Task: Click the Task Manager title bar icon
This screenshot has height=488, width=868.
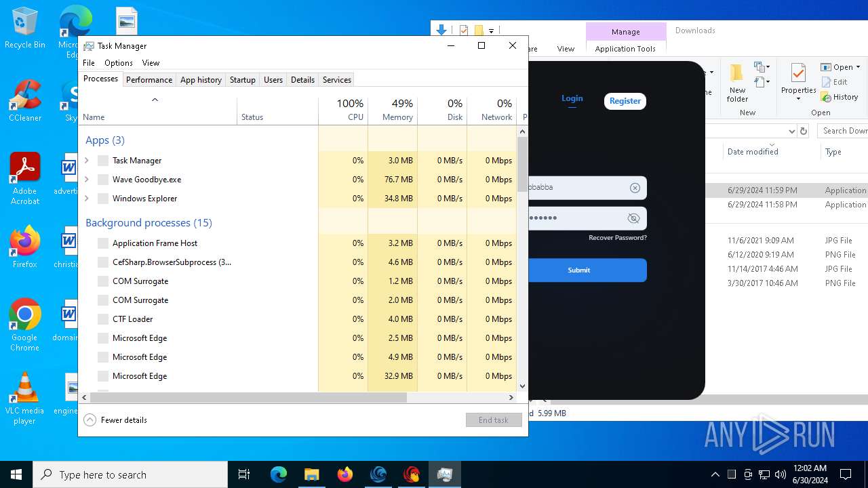Action: pyautogui.click(x=89, y=46)
